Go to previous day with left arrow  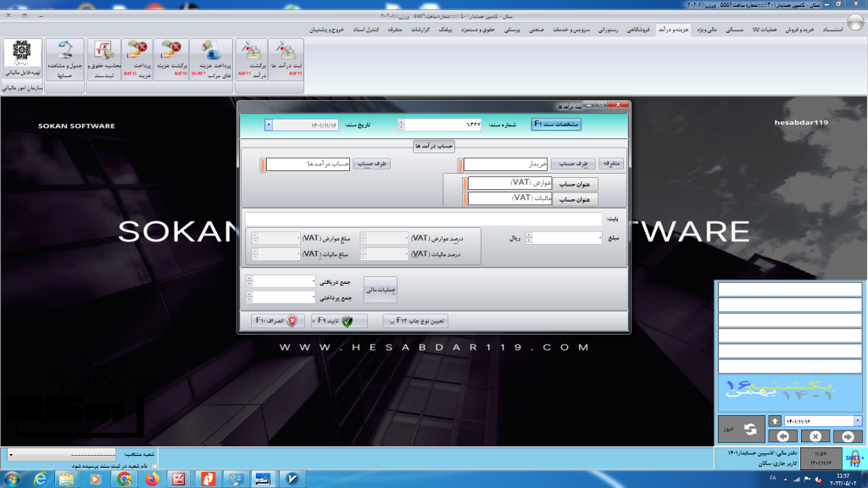[782, 436]
